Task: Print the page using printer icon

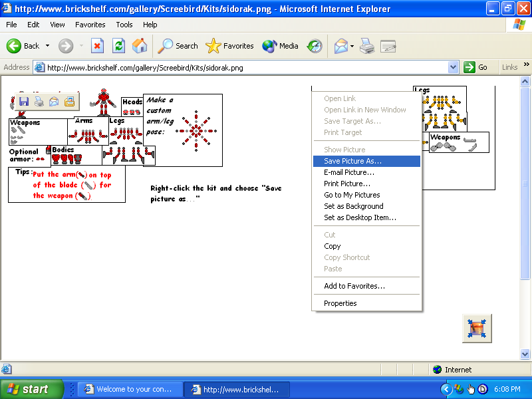Action: tap(367, 46)
